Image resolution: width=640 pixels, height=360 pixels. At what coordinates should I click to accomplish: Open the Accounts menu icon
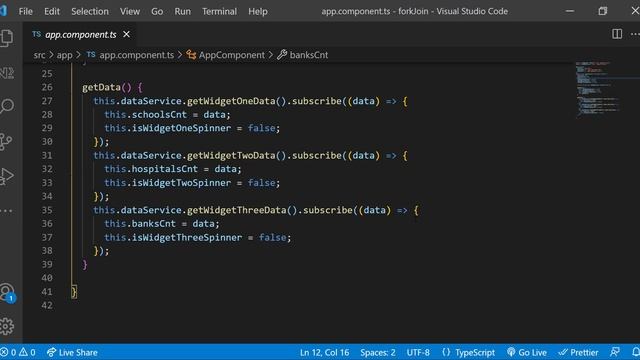point(7,293)
